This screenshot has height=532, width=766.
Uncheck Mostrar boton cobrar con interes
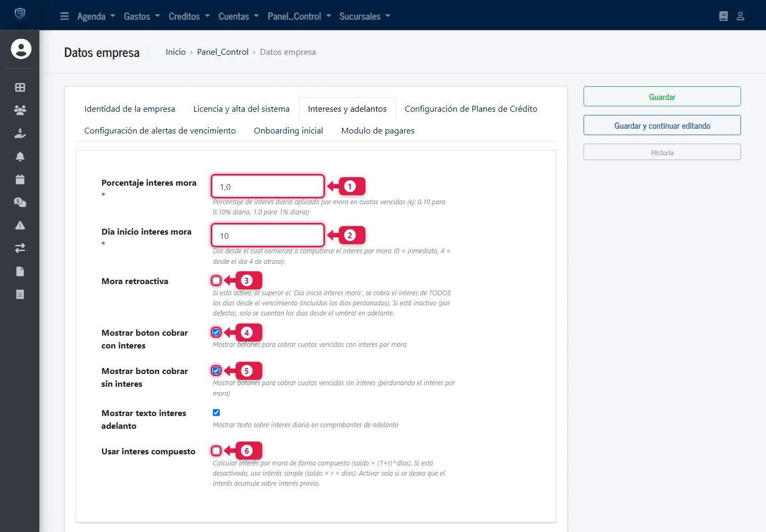click(x=217, y=332)
